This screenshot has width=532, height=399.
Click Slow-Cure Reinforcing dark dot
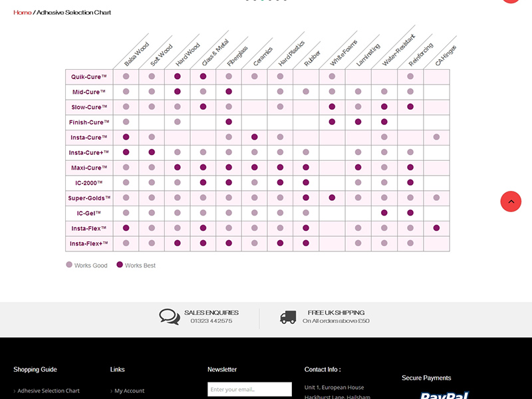coord(410,106)
